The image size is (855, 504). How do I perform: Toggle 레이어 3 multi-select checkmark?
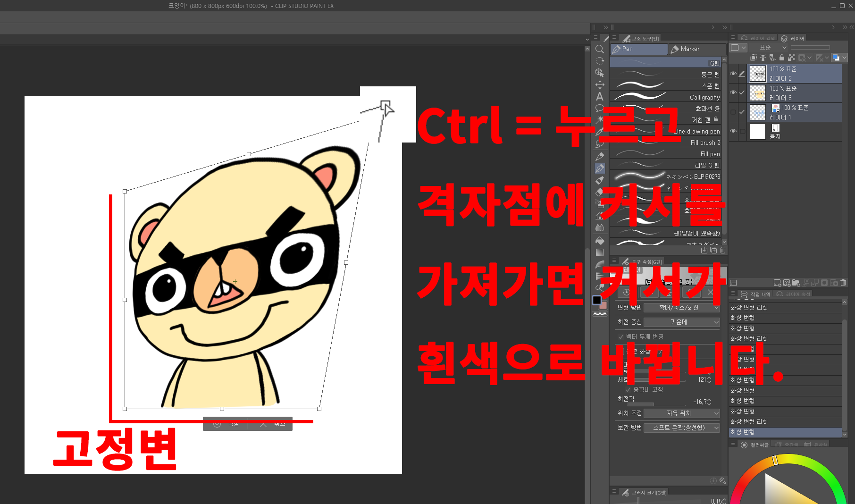click(x=742, y=92)
